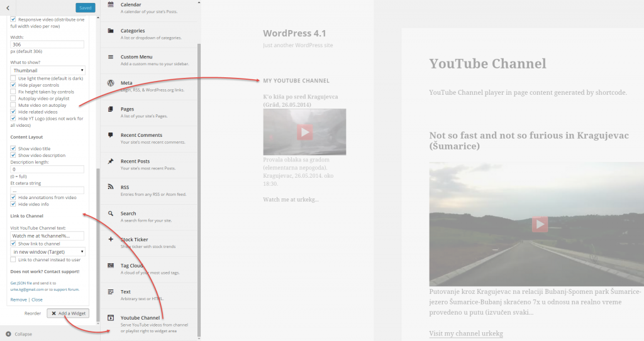Click the Reorder link
Viewport: 644px width, 341px height.
(33, 313)
